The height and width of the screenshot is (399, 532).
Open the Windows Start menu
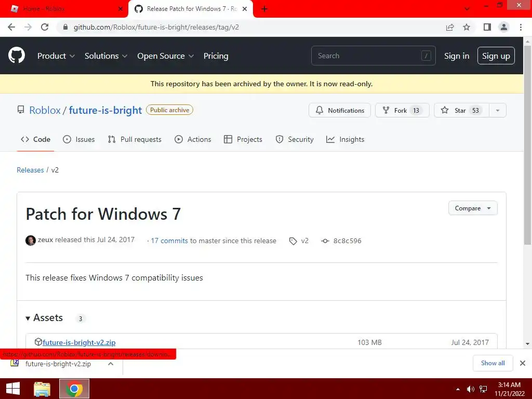pyautogui.click(x=13, y=389)
